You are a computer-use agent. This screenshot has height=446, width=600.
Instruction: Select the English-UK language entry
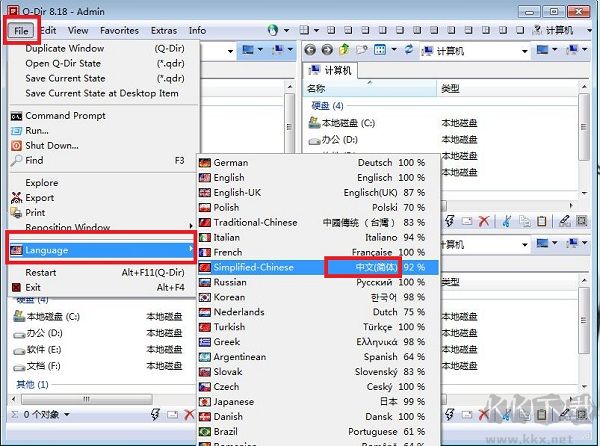coord(318,192)
